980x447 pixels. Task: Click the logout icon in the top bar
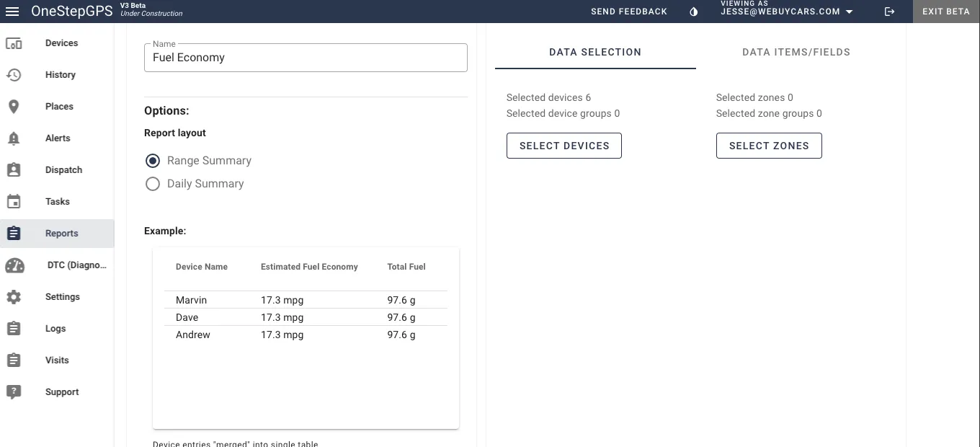(x=889, y=11)
